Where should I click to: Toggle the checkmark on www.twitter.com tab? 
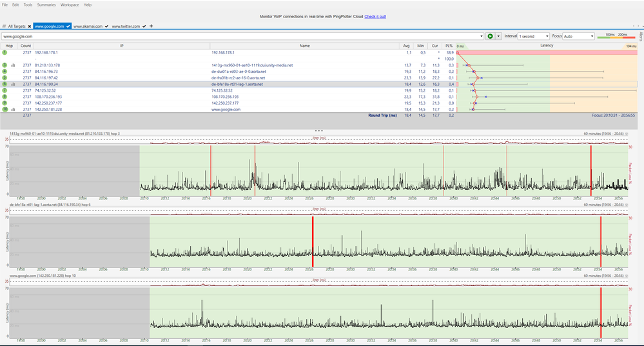click(144, 26)
